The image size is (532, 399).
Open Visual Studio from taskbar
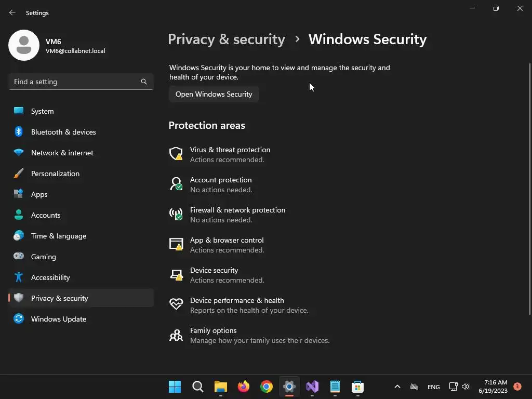(x=312, y=387)
